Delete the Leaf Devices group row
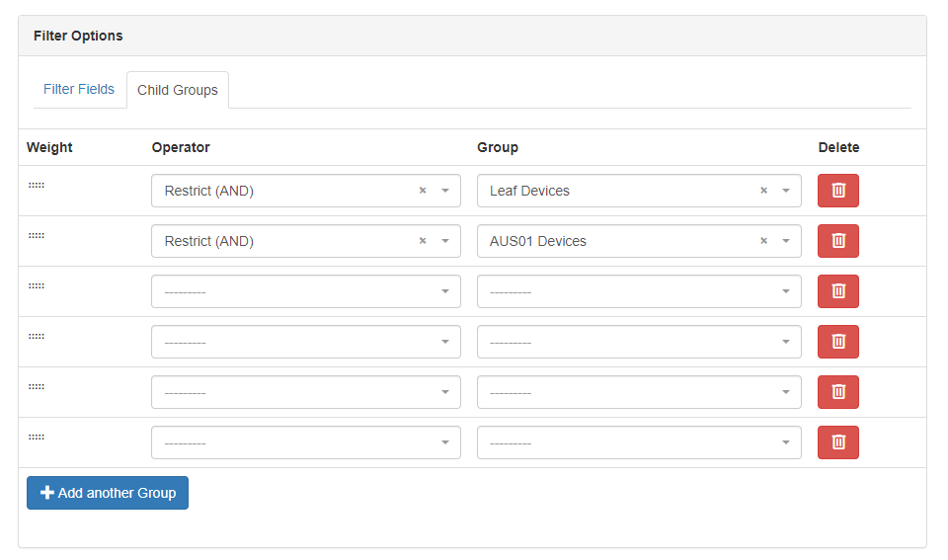 (837, 191)
